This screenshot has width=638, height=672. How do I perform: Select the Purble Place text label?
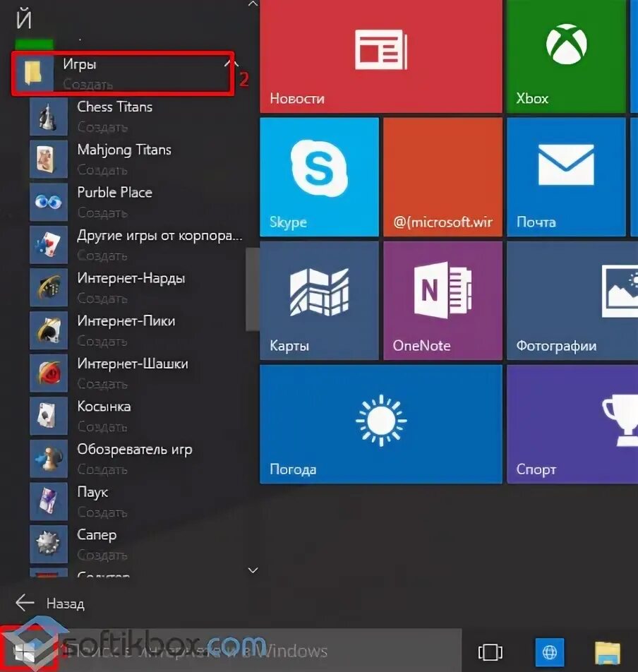(x=115, y=192)
